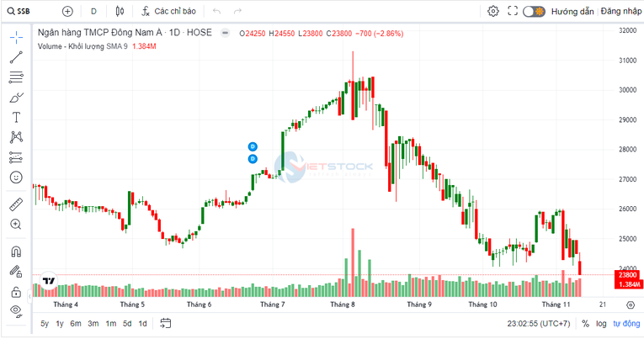Click the Đăng nhập login link
This screenshot has height=339, width=644.
621,12
